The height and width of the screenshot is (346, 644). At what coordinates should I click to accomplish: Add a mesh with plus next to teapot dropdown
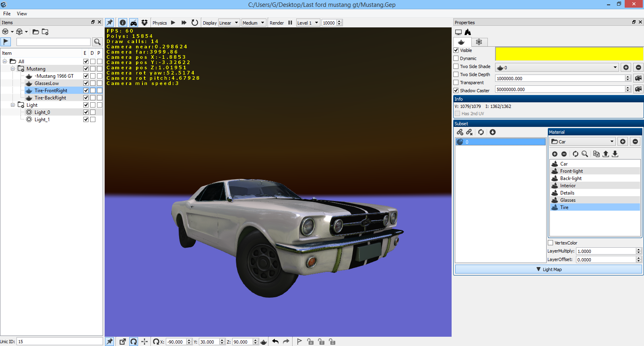pos(626,67)
